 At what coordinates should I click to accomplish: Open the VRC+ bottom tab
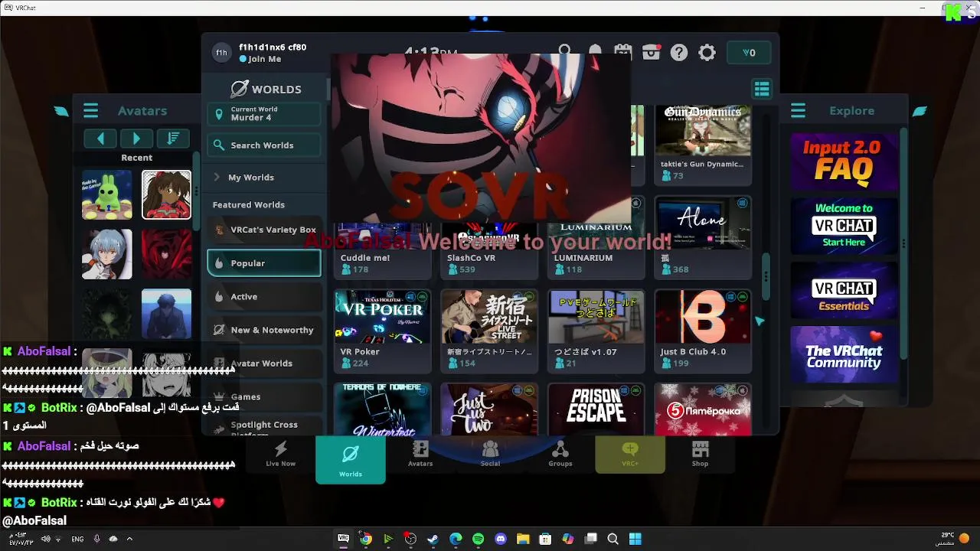(x=630, y=454)
